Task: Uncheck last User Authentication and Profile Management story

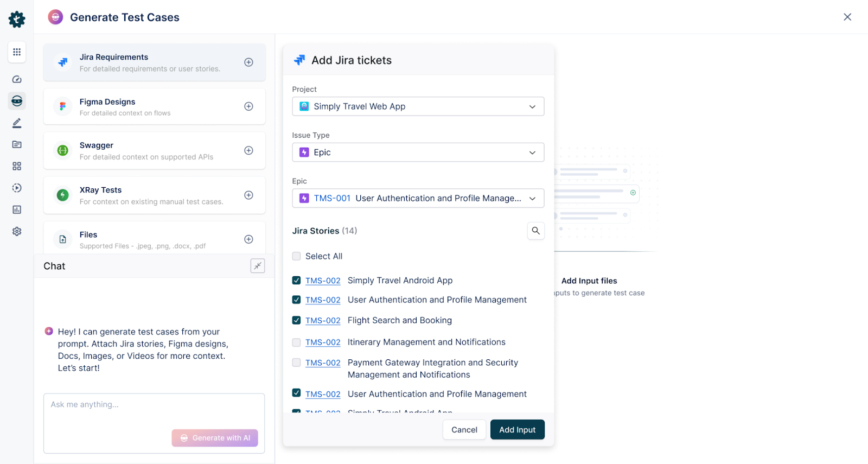Action: (x=296, y=393)
